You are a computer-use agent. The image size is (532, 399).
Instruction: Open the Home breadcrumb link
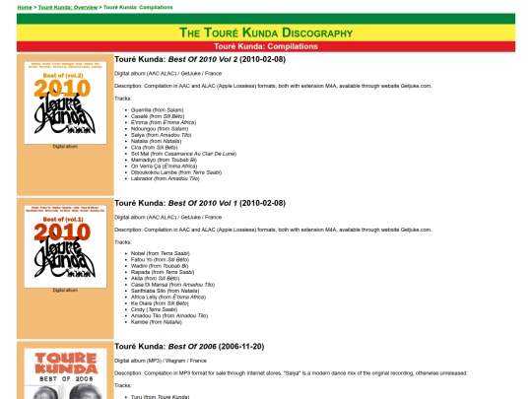25,7
